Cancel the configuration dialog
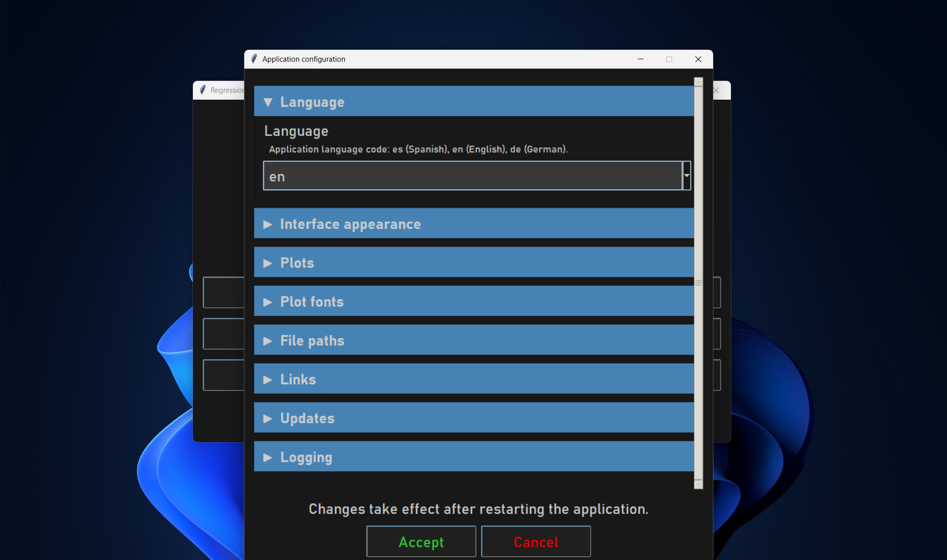The height and width of the screenshot is (560, 947). pos(536,542)
